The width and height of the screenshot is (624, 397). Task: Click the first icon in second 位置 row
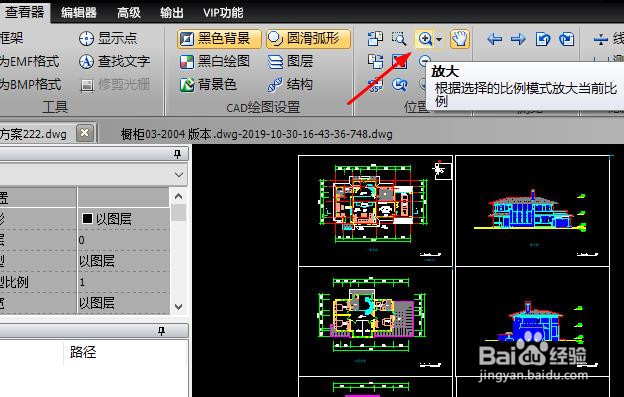pyautogui.click(x=375, y=61)
